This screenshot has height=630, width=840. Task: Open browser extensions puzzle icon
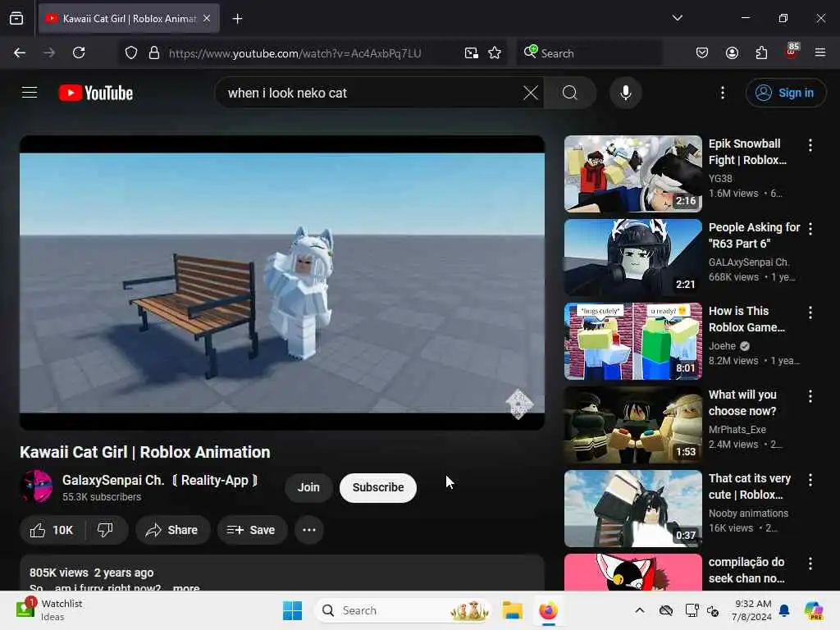[761, 52]
